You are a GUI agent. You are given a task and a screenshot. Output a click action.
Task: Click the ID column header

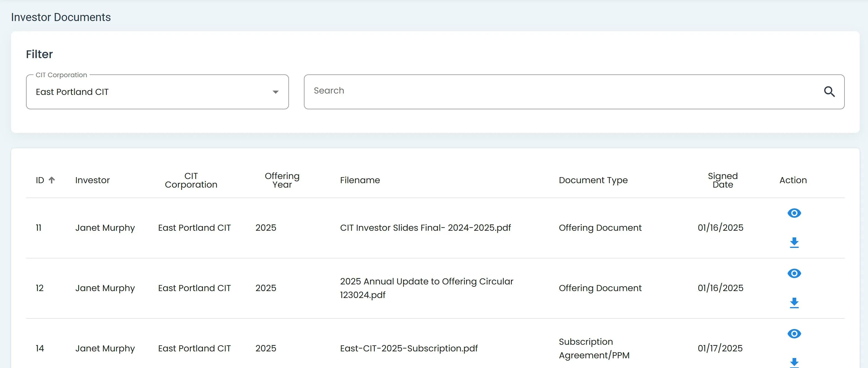(40, 180)
